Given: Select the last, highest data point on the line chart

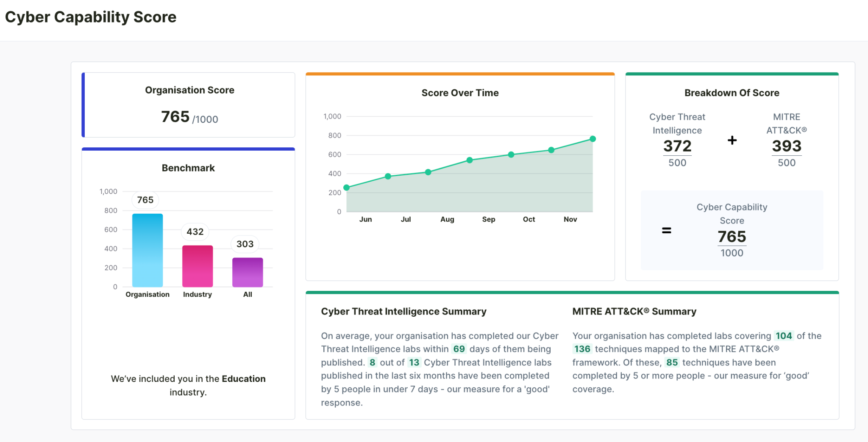Looking at the screenshot, I should point(593,139).
